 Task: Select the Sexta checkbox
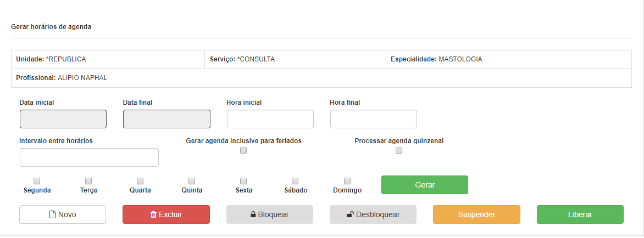243,181
